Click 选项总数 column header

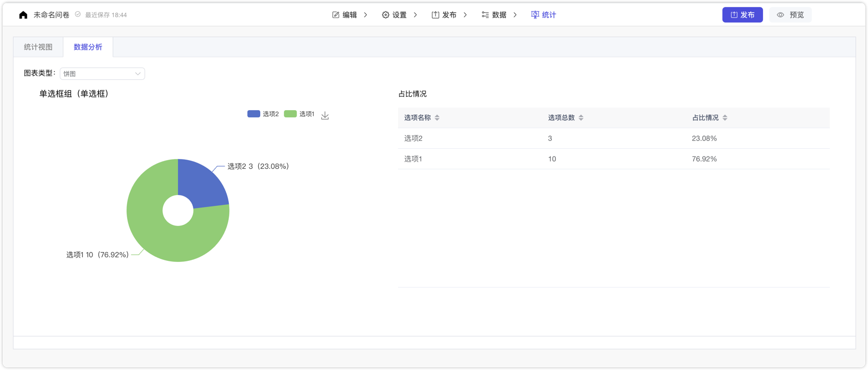pyautogui.click(x=561, y=118)
